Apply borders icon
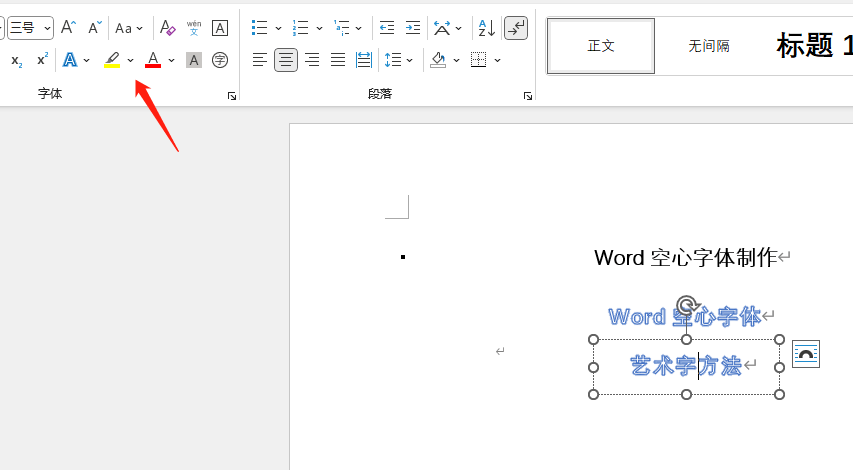 478,60
